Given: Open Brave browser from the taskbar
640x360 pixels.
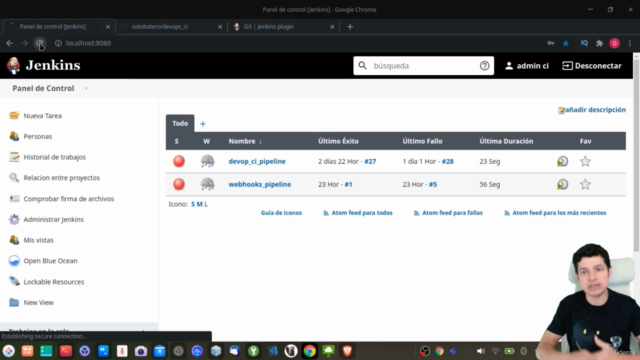Looking at the screenshot, I should pos(347,351).
